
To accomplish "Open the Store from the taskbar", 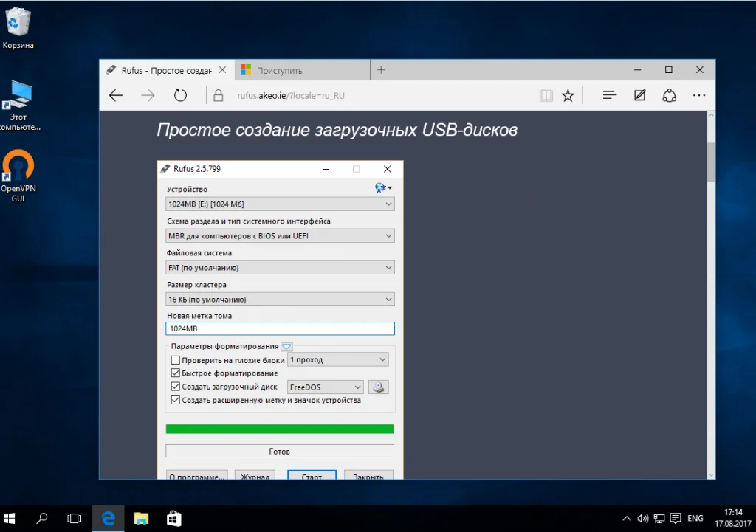I will click(x=173, y=519).
